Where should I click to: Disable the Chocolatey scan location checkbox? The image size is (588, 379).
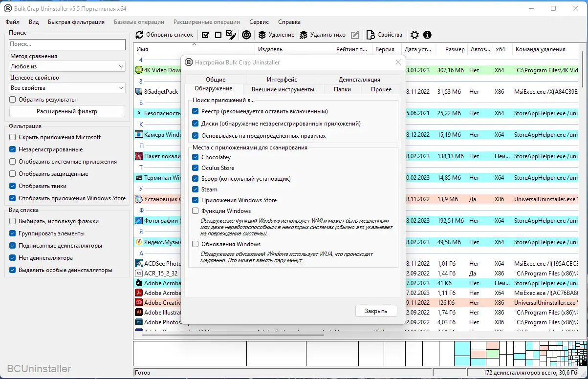196,157
